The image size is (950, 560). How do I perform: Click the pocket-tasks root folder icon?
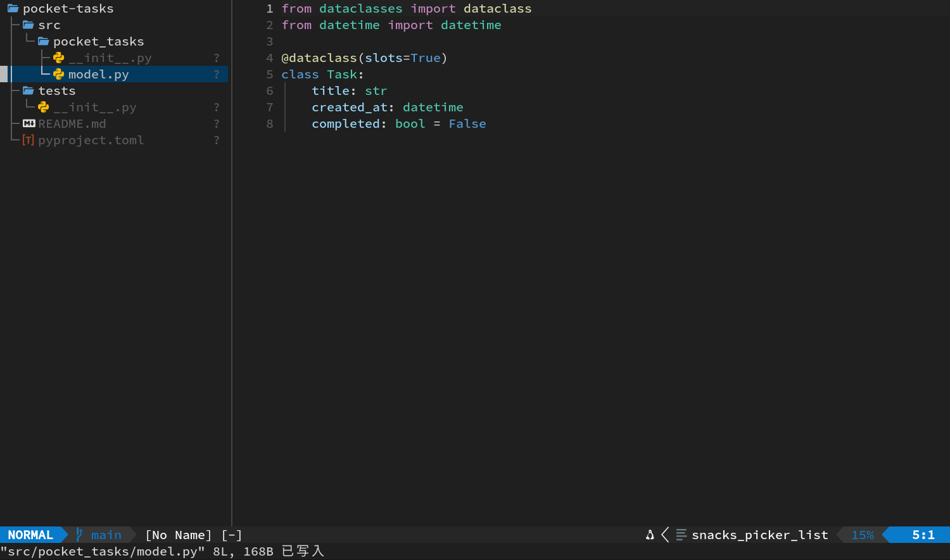[13, 9]
